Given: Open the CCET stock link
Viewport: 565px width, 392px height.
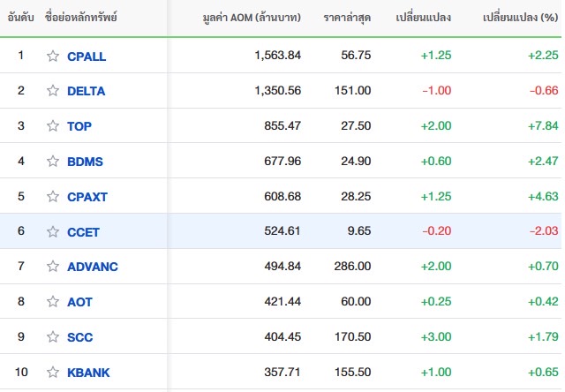Looking at the screenshot, I should pos(84,232).
